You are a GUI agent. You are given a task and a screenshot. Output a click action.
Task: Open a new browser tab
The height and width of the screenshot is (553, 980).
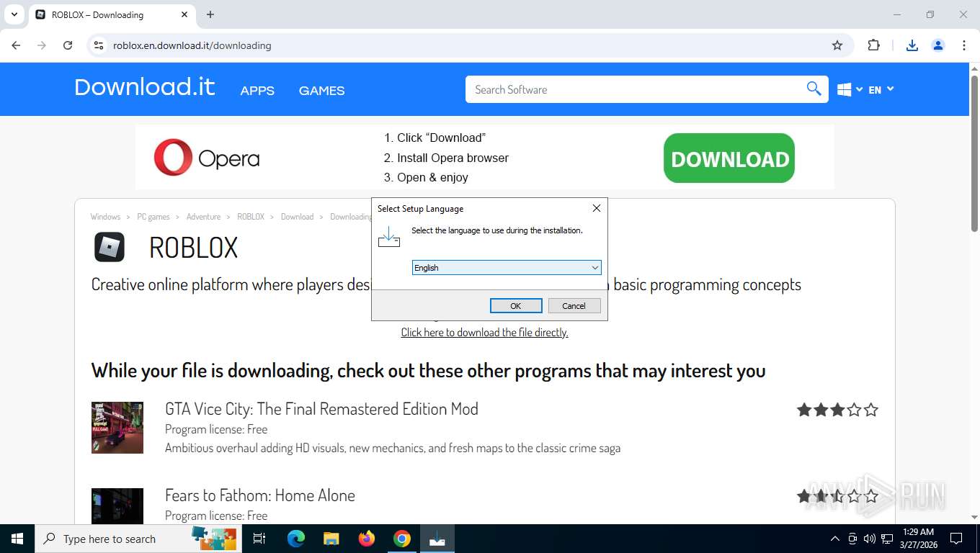click(x=210, y=14)
